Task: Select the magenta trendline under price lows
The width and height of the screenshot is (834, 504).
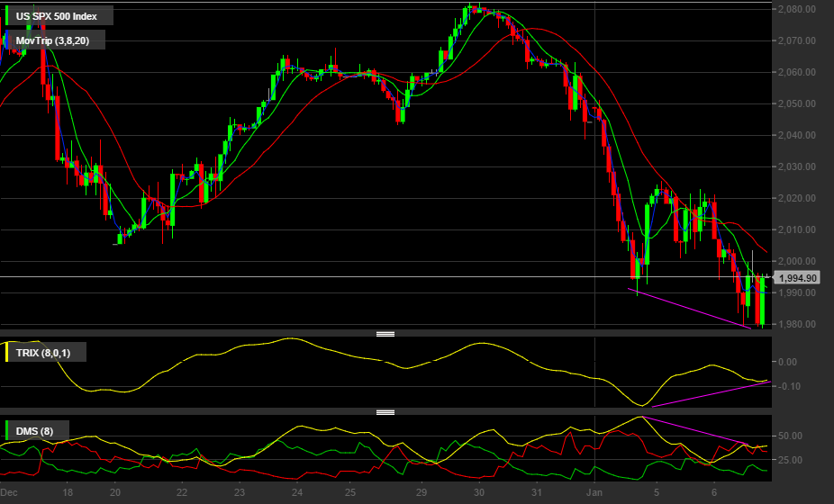Action: point(690,309)
